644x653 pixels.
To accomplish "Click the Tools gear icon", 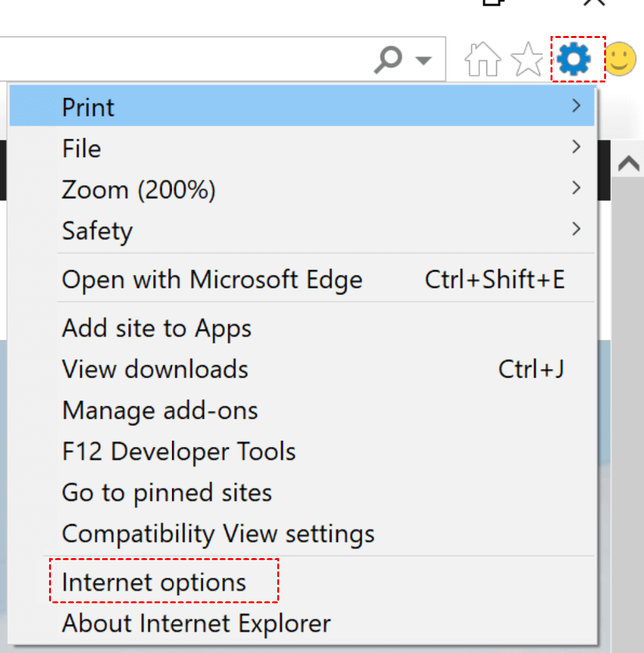I will (575, 60).
